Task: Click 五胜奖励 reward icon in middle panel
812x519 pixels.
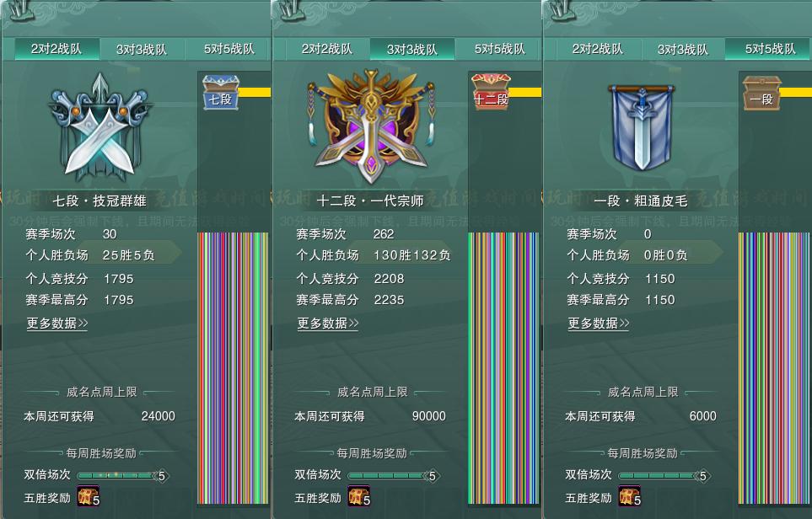Action: (x=359, y=496)
